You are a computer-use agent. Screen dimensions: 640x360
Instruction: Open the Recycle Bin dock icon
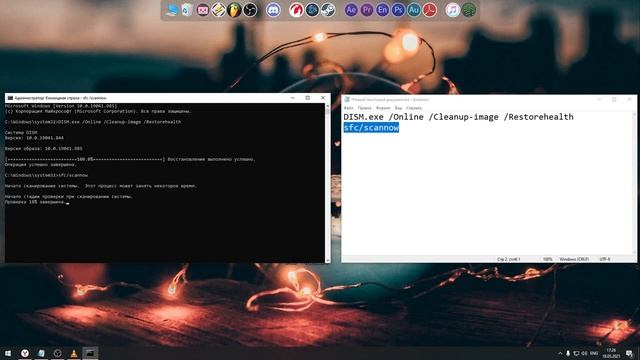point(187,10)
